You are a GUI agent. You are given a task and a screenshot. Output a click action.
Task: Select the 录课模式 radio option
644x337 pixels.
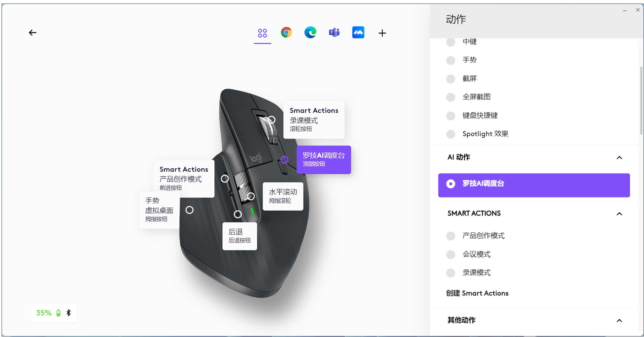tap(451, 273)
